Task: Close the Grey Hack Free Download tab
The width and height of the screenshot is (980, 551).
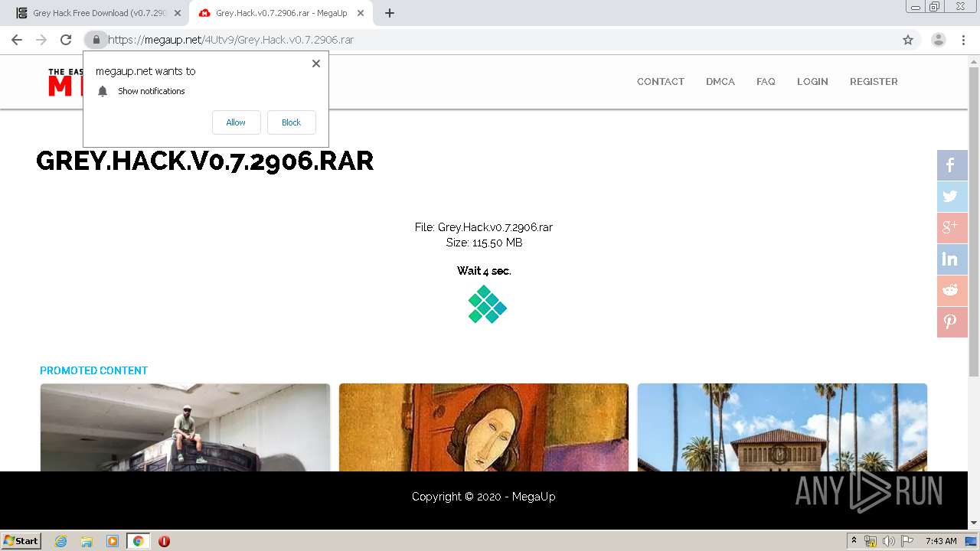Action: [x=178, y=13]
